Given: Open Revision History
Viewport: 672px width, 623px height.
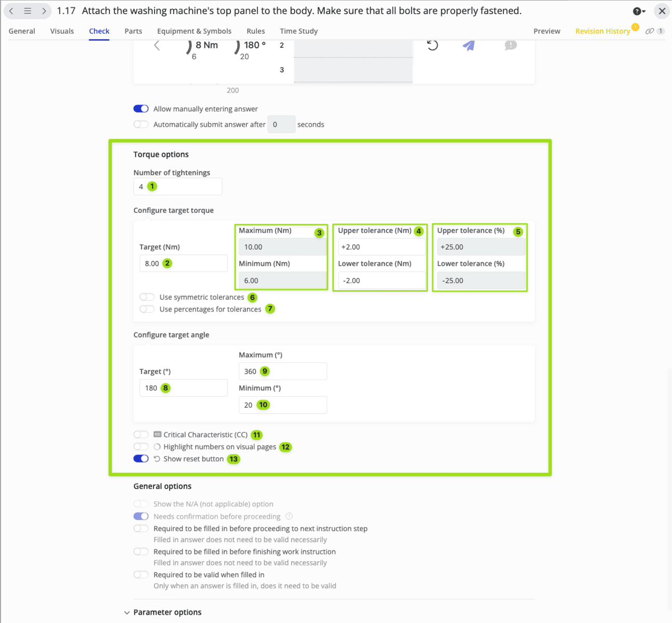Looking at the screenshot, I should 602,31.
